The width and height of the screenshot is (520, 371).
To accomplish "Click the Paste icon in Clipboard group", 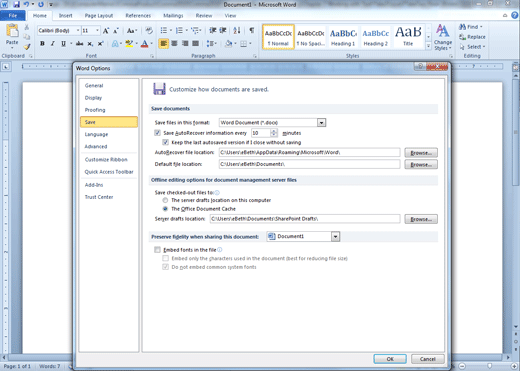I will (x=12, y=31).
